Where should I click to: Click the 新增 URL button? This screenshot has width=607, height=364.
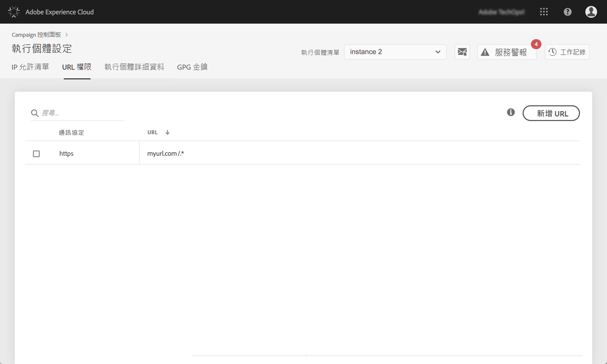click(551, 113)
